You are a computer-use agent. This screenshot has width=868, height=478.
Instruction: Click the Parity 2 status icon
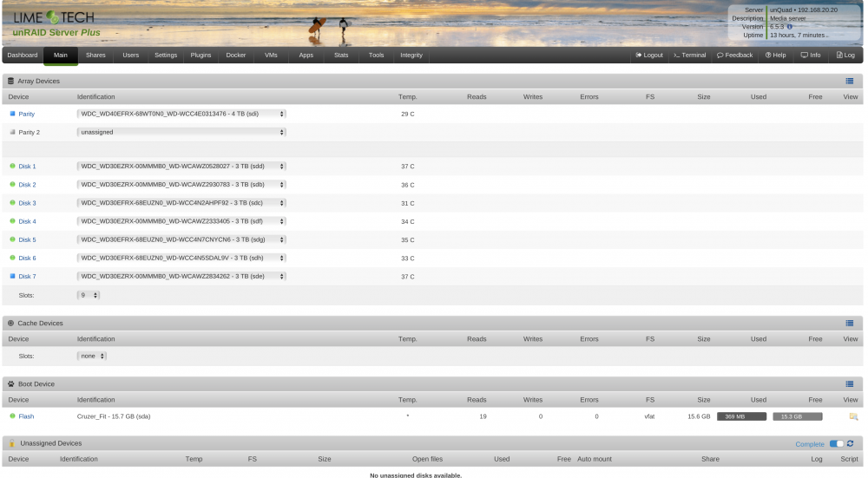click(13, 132)
